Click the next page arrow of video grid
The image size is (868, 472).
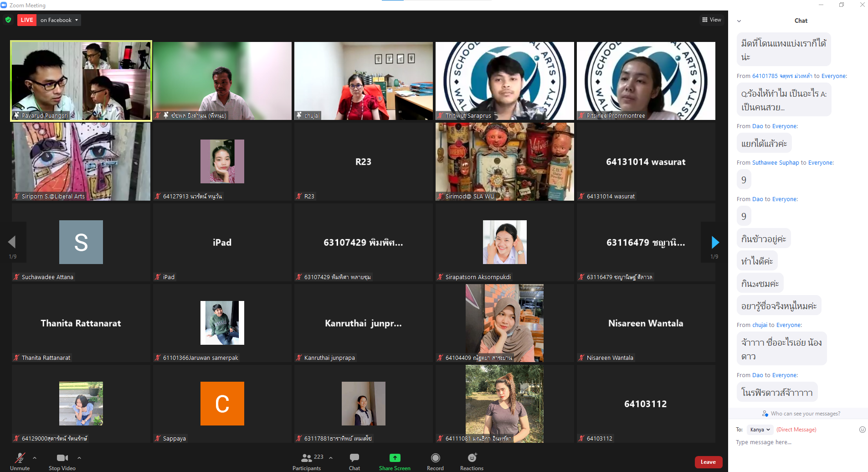click(714, 242)
